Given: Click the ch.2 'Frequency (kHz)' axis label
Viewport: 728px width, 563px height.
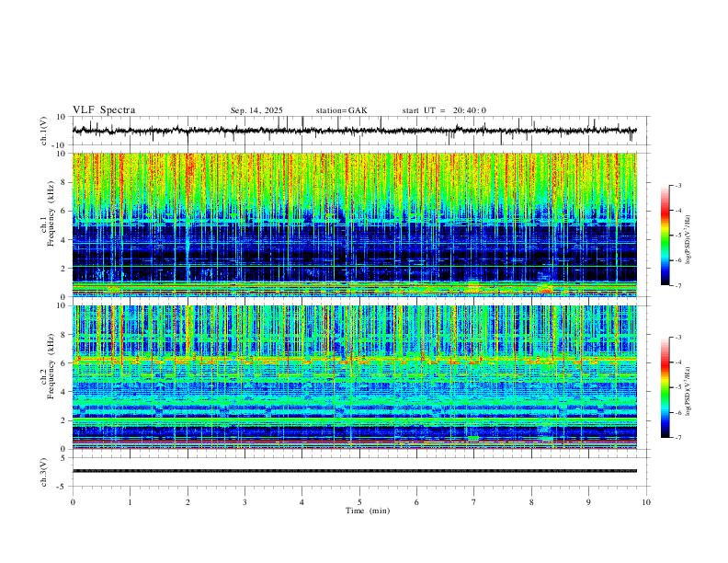Looking at the screenshot, I should coord(51,366).
